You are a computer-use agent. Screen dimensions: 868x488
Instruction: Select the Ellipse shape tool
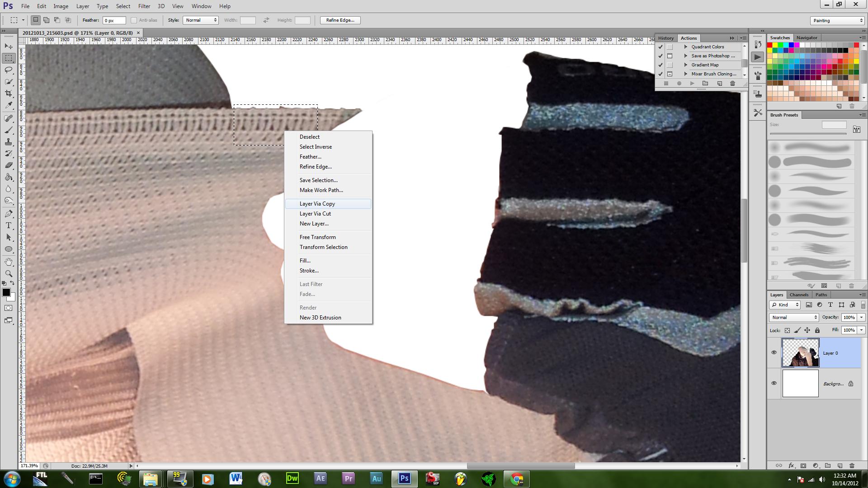coord(9,249)
